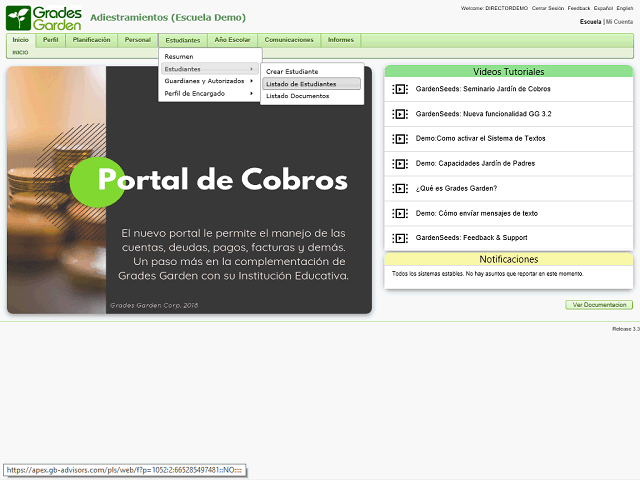
Task: Click the Adiestramientos (Escuela Demo) title
Action: pos(168,18)
